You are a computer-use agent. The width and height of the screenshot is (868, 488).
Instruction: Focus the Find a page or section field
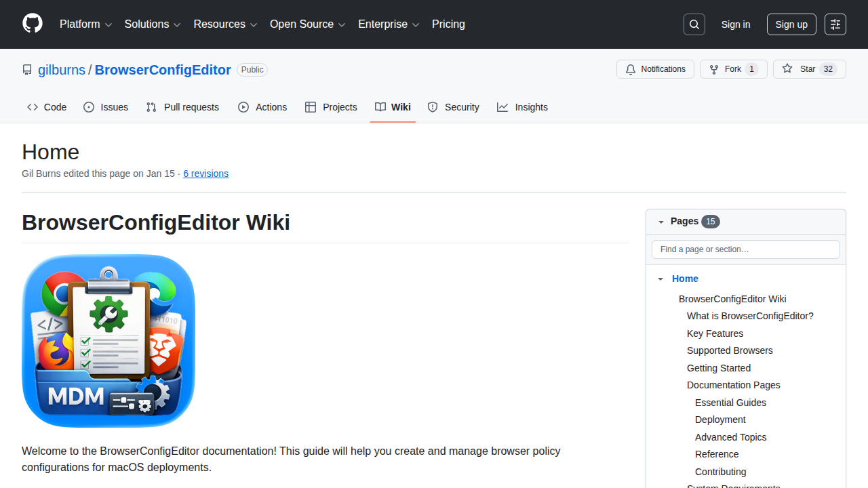coord(746,249)
